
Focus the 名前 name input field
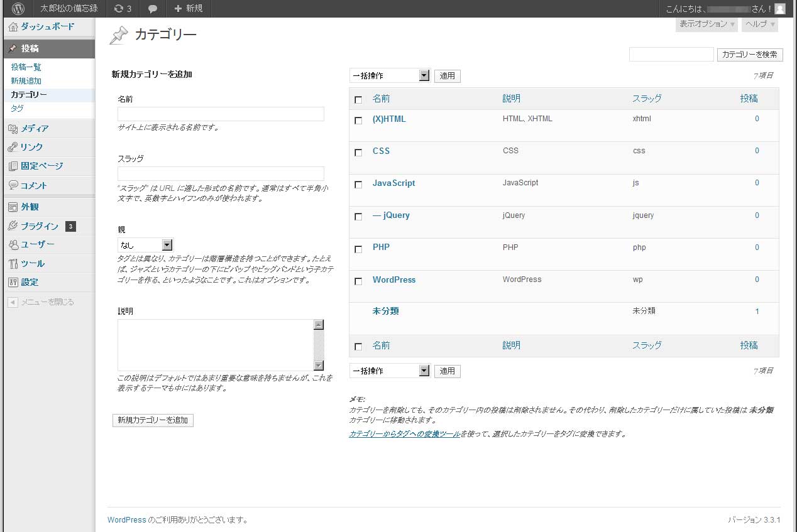pos(221,114)
